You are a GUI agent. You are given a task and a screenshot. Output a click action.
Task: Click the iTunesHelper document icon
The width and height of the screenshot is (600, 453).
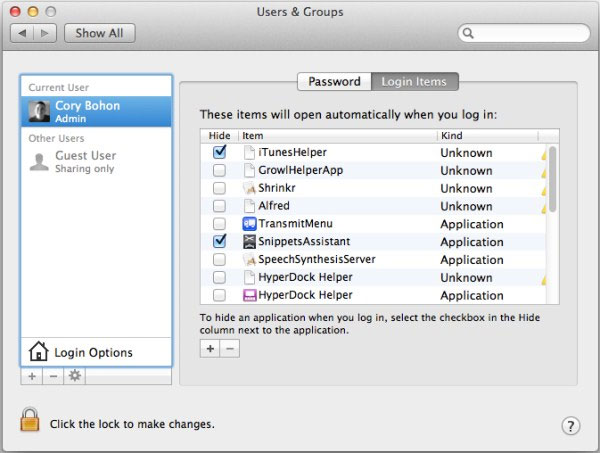point(249,152)
